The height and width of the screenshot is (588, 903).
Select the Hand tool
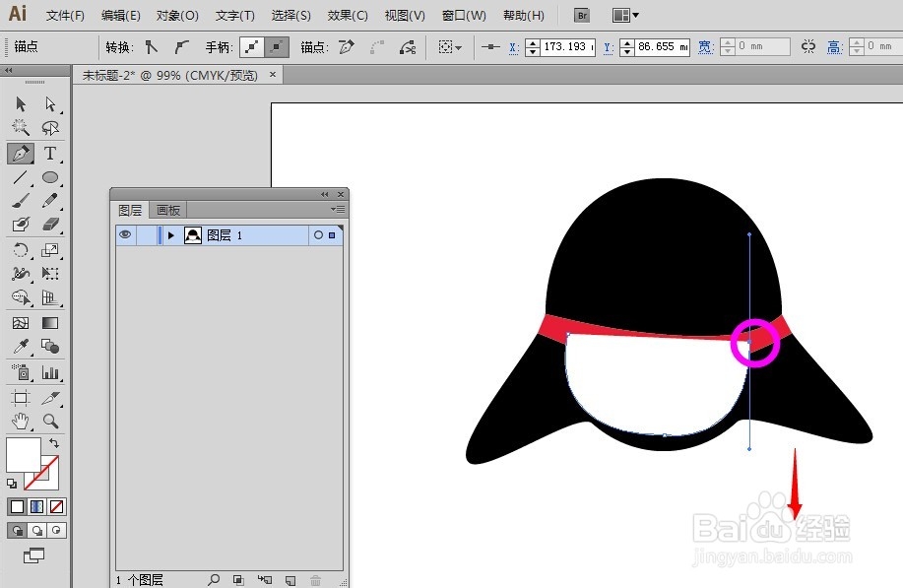(x=21, y=422)
